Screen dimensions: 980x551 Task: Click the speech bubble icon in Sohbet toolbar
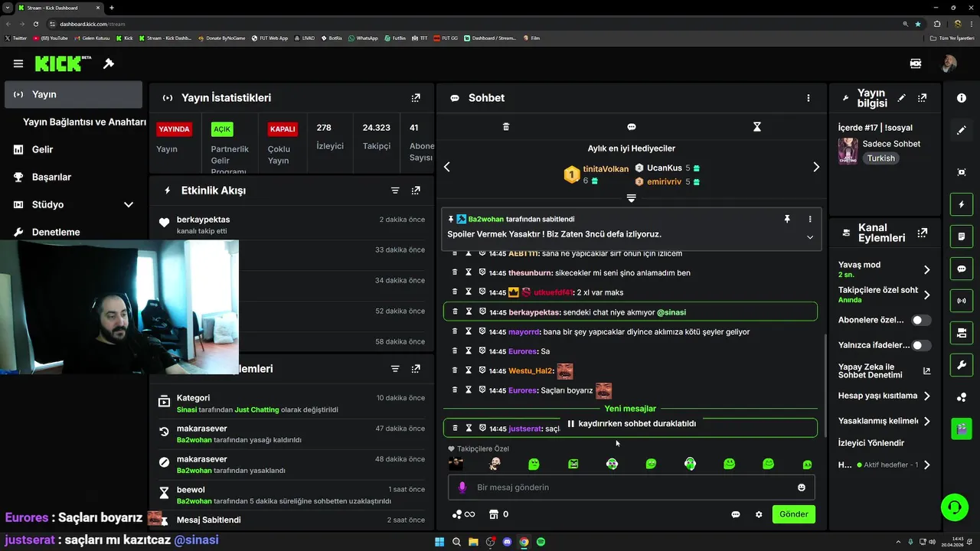(632, 127)
